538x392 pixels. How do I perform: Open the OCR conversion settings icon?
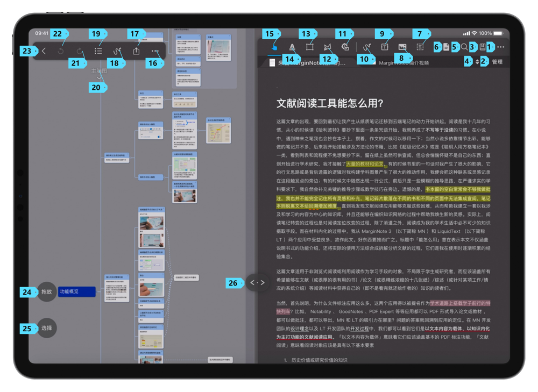(x=345, y=47)
